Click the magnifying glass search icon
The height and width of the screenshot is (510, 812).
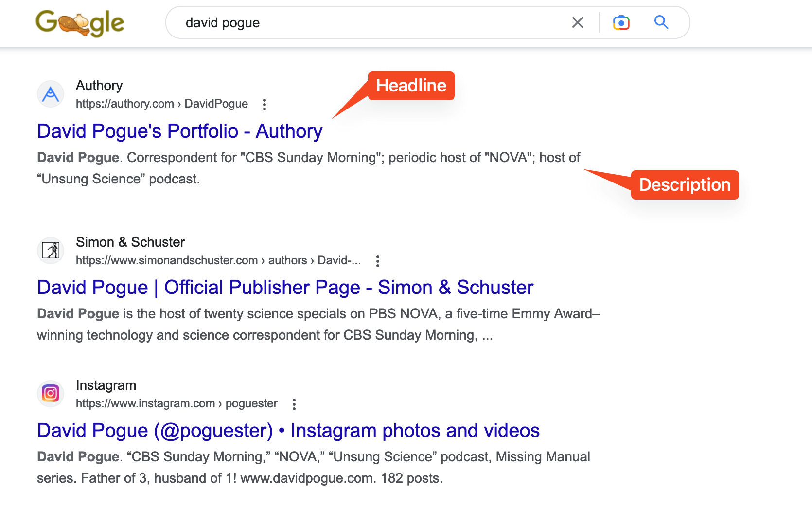[x=661, y=22]
